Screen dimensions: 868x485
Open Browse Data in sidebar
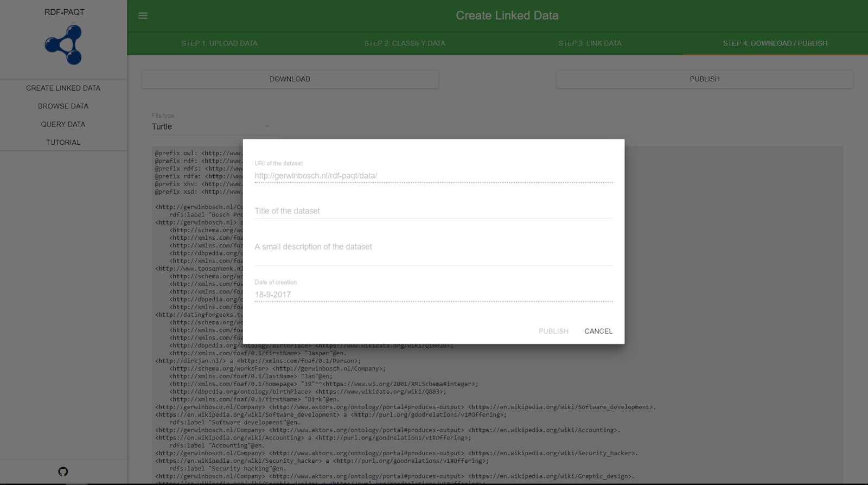[x=63, y=106]
